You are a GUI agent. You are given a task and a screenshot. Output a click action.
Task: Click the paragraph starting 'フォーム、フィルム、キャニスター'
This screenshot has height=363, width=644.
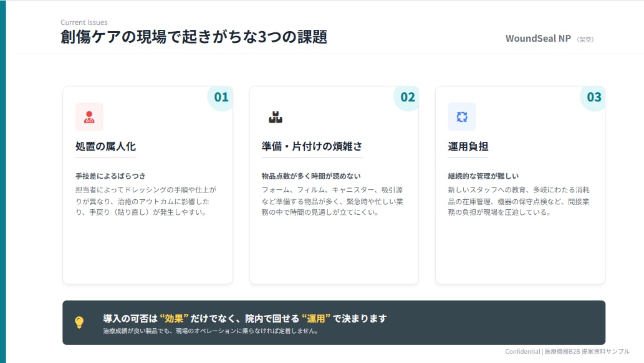pyautogui.click(x=333, y=201)
